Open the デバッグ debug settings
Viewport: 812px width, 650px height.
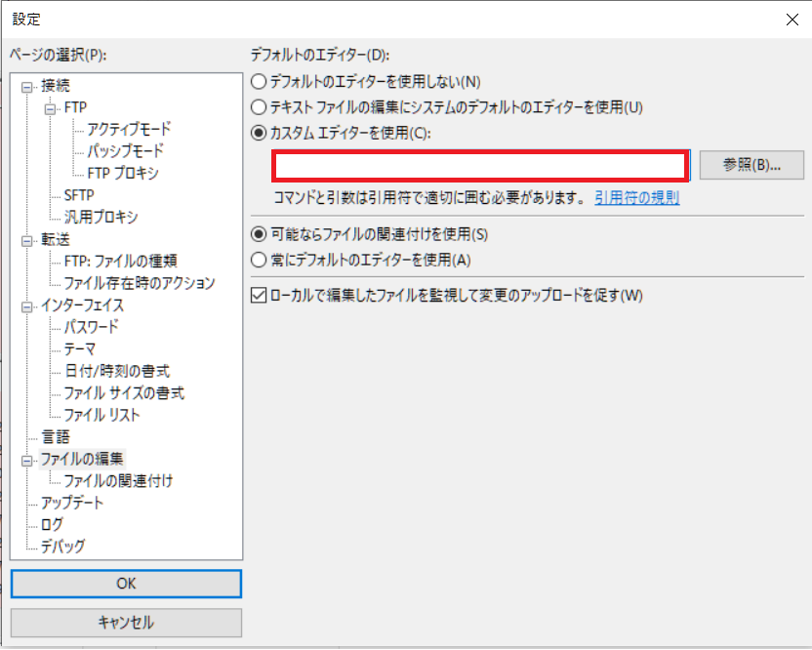64,547
